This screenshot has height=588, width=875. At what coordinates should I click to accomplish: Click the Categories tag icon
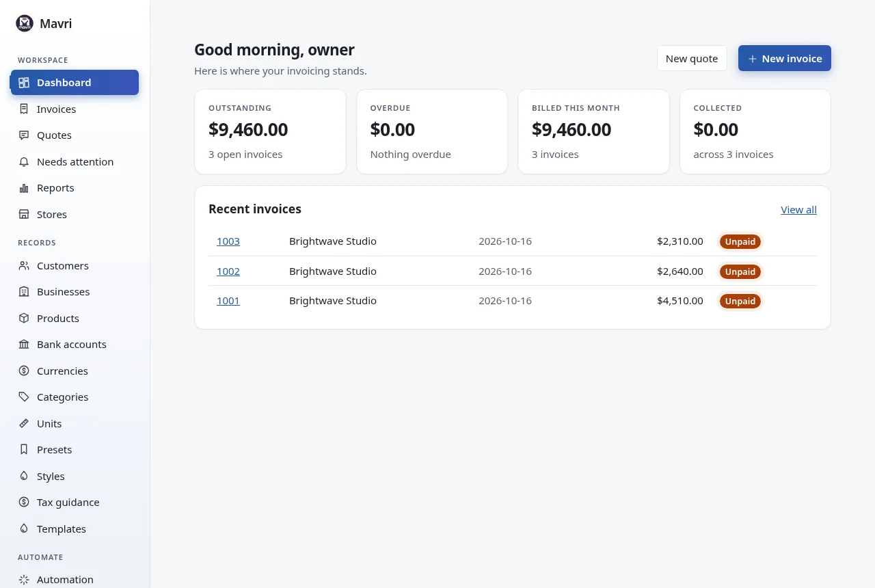tap(24, 397)
